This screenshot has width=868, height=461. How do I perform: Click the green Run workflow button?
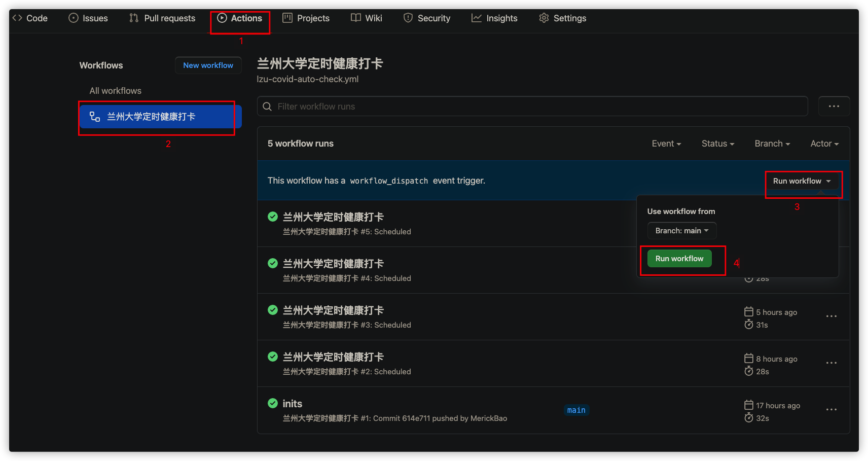[x=679, y=259]
